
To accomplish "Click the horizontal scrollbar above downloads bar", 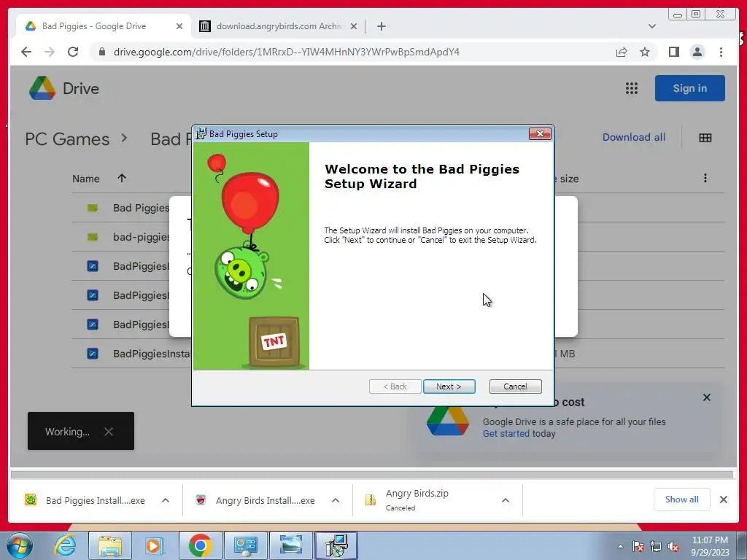I will point(371,474).
